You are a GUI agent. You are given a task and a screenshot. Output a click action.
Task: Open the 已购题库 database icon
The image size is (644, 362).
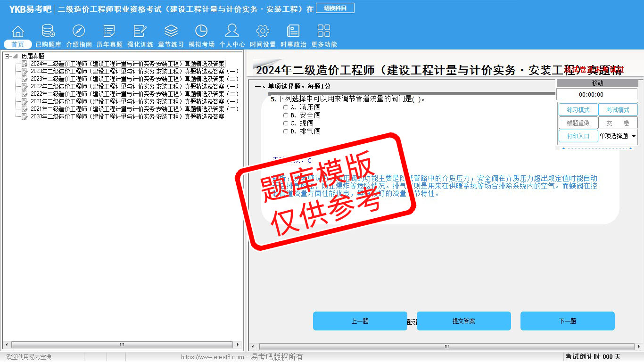[48, 32]
